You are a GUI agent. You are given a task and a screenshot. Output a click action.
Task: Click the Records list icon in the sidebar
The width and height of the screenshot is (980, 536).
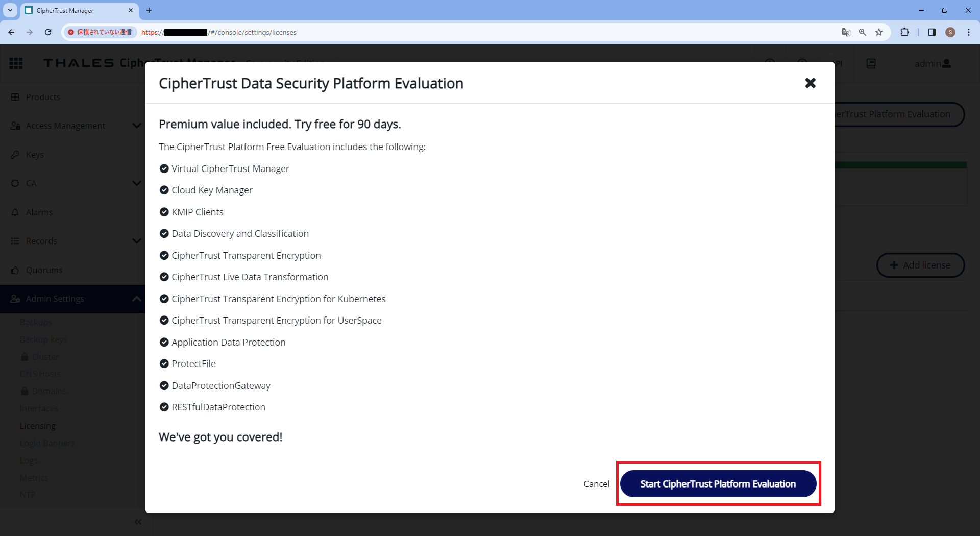(x=15, y=240)
